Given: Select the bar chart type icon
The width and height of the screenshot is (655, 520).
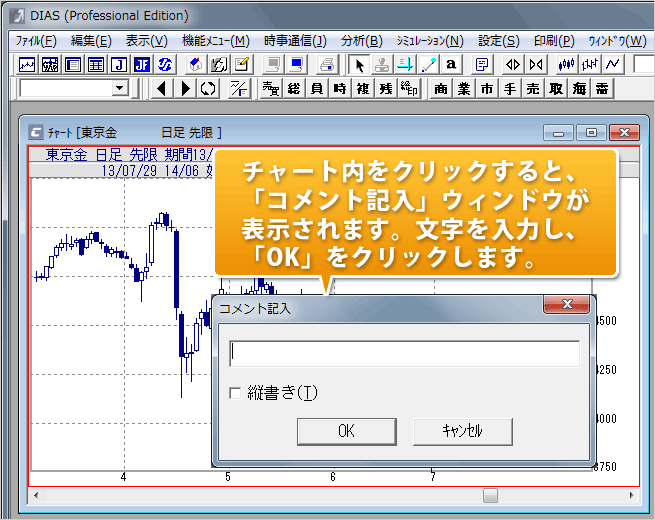Looking at the screenshot, I should point(589,65).
